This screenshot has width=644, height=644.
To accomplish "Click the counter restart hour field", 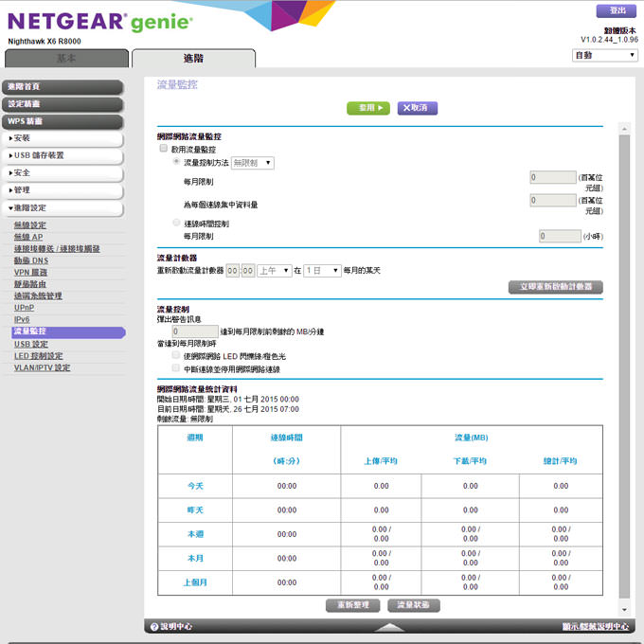I will pos(232,271).
